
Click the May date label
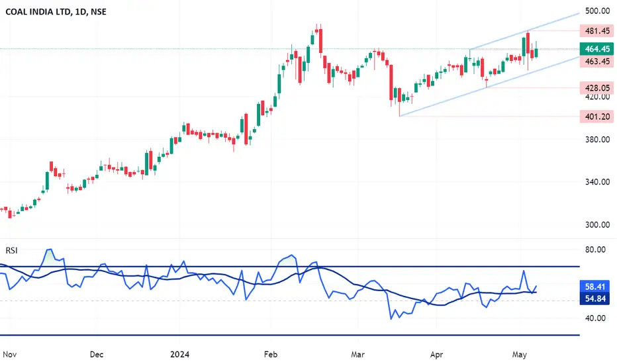520,355
